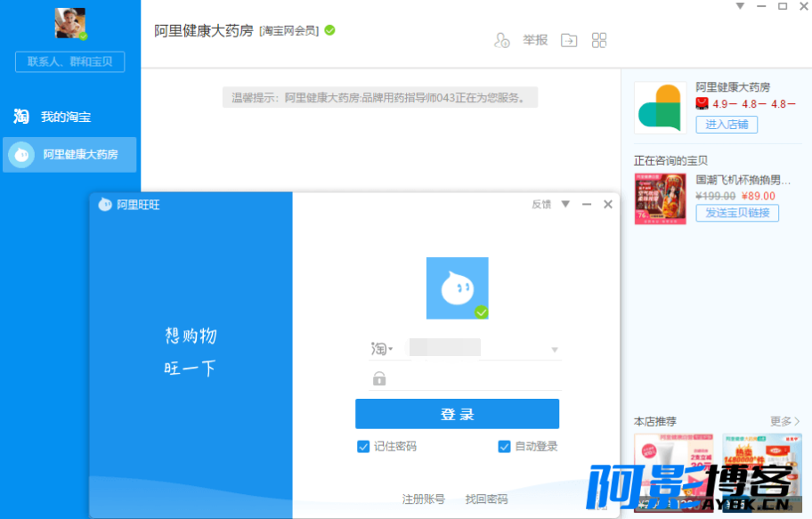
Task: Click the ¥89.00 product price text
Action: [x=759, y=197]
